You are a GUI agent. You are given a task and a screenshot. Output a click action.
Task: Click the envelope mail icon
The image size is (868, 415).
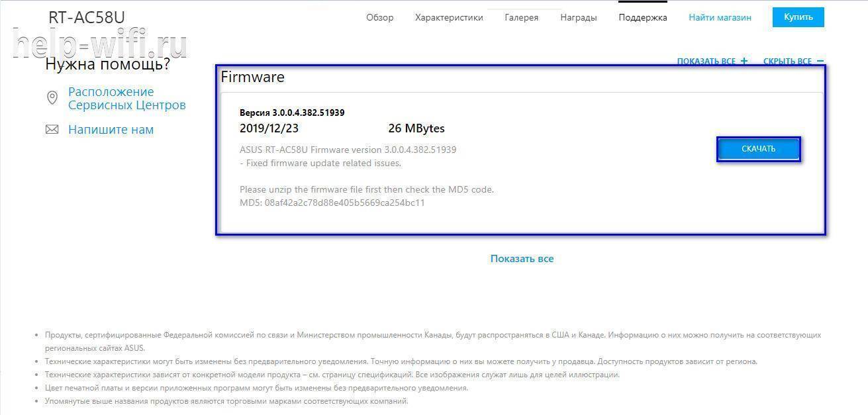[x=52, y=130]
